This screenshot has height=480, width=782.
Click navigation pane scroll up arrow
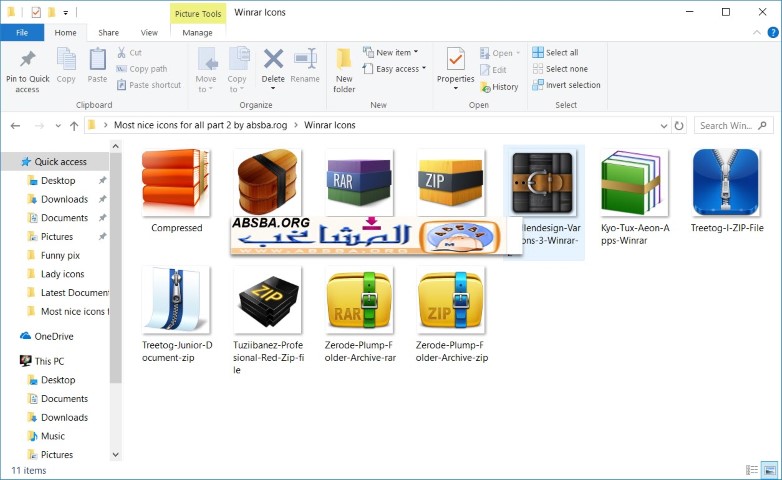tap(116, 146)
